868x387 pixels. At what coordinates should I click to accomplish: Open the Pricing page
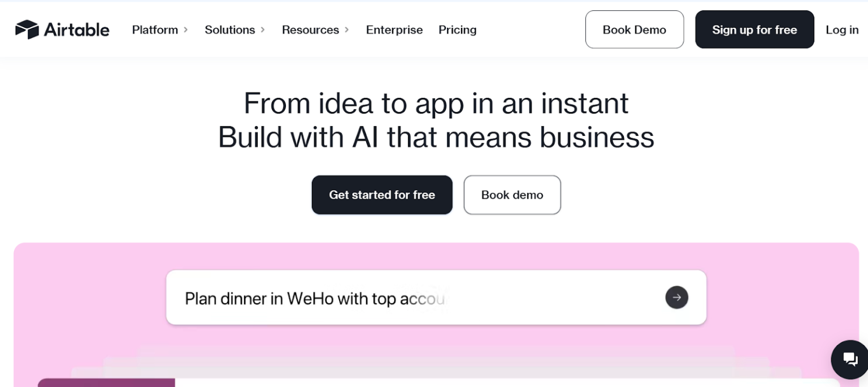click(457, 30)
